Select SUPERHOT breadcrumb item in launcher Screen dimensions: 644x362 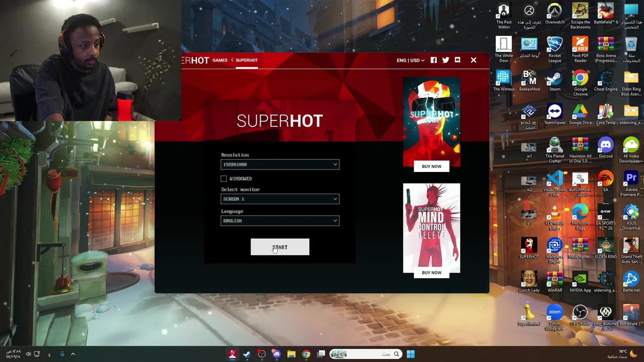247,60
